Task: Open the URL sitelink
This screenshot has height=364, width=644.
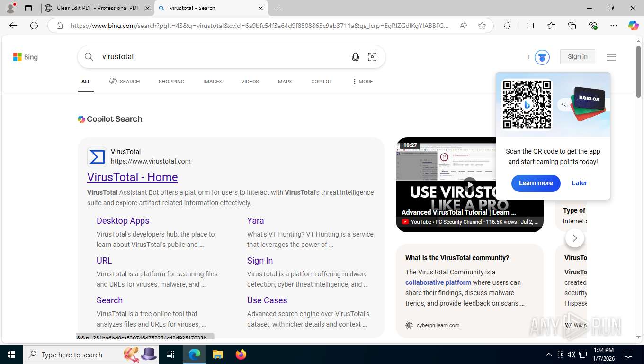Action: click(104, 261)
